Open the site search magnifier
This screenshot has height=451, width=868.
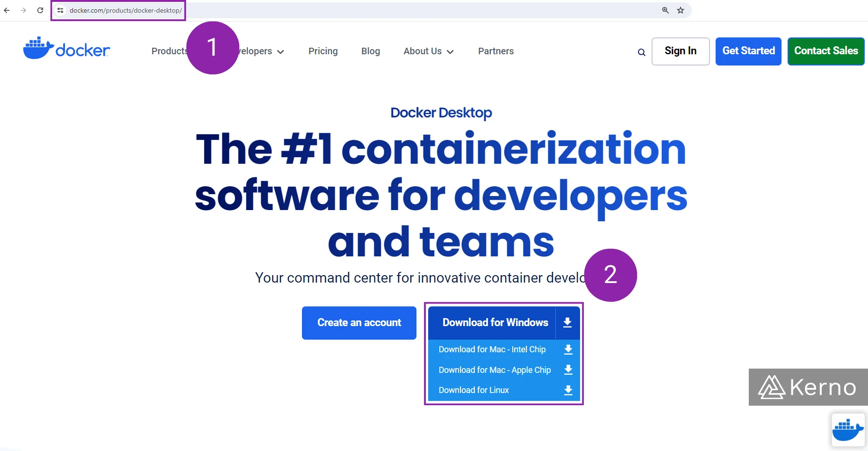pyautogui.click(x=641, y=52)
